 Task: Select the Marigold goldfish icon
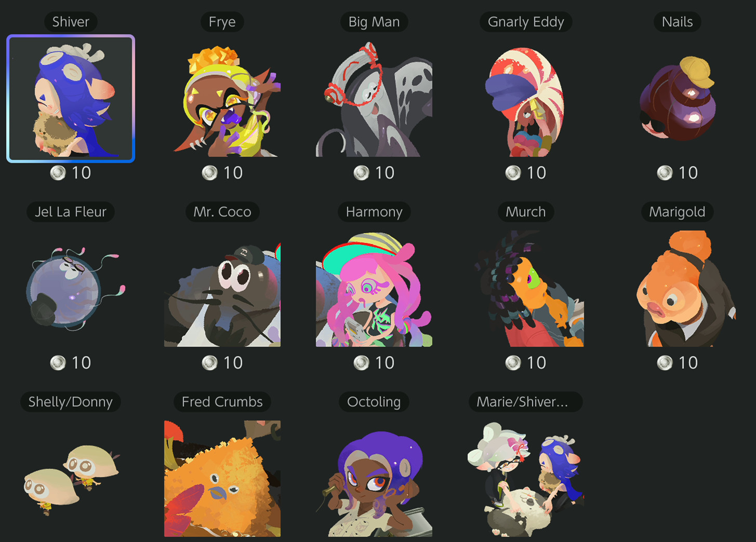coord(678,289)
